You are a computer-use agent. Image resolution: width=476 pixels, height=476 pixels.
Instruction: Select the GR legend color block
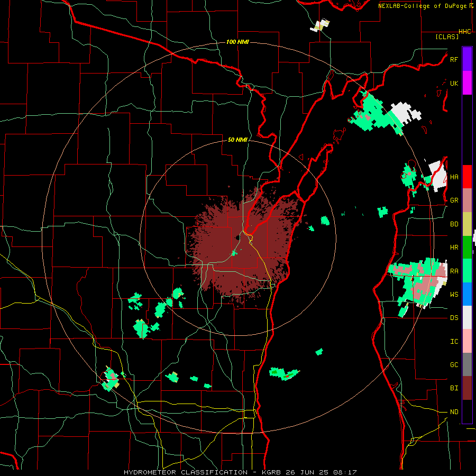(467, 200)
